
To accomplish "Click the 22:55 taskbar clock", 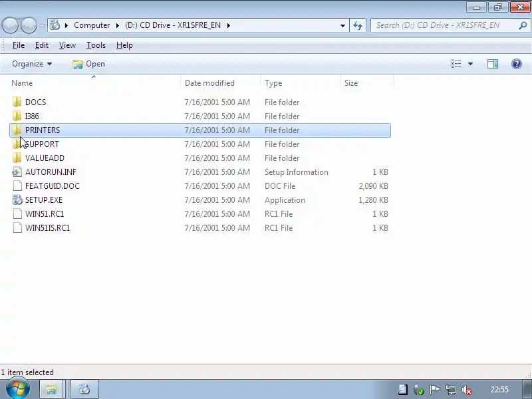I will tap(499, 390).
